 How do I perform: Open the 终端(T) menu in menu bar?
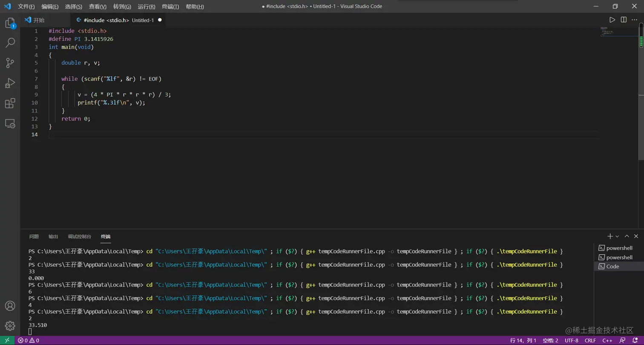[170, 6]
